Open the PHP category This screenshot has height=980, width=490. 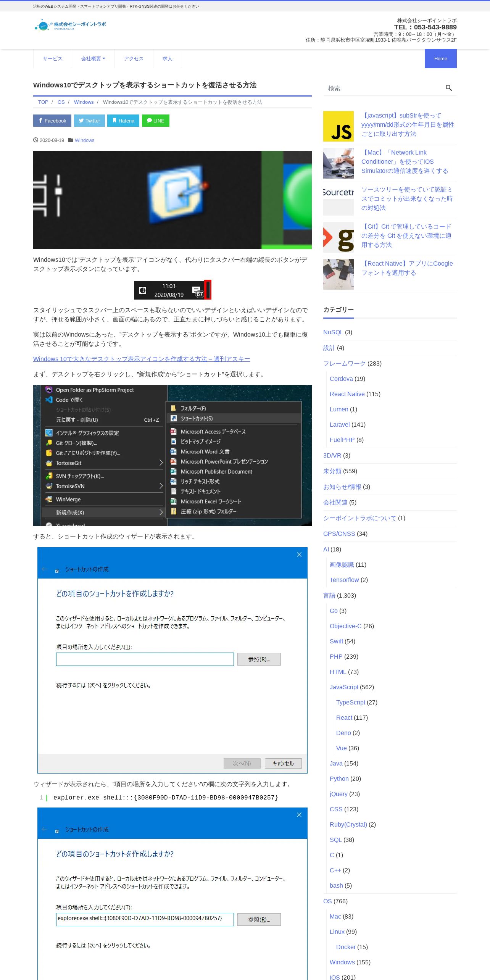[x=336, y=657]
